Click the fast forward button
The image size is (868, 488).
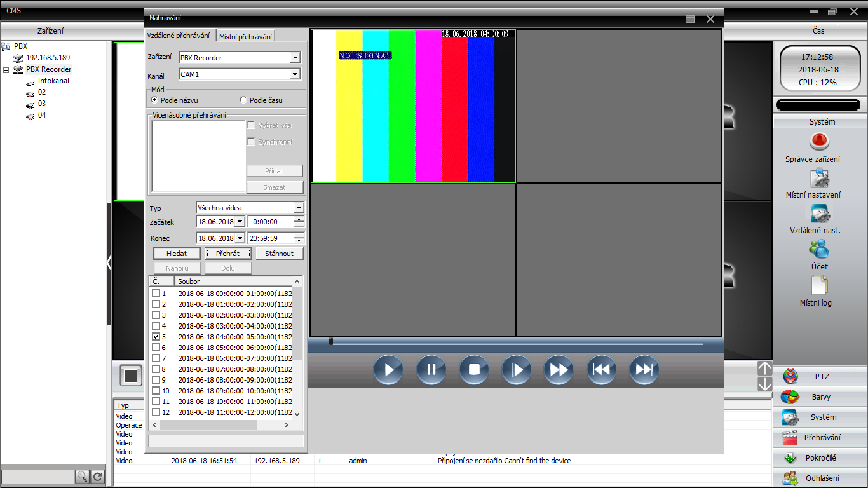559,370
